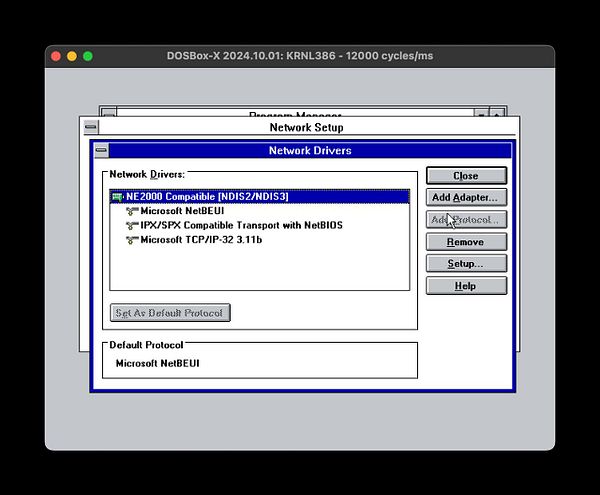Click the greyed-out Add Protocol button
Image resolution: width=600 pixels, height=495 pixels.
tap(466, 220)
